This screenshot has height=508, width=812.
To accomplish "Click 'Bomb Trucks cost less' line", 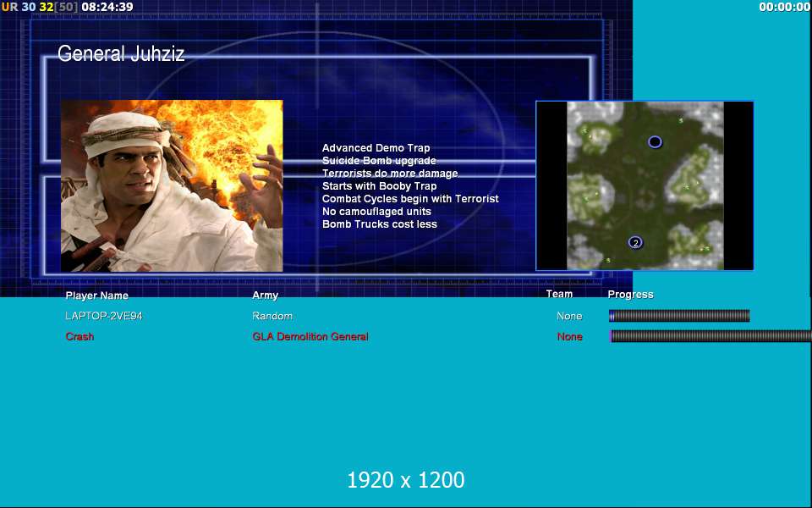I will pyautogui.click(x=380, y=224).
